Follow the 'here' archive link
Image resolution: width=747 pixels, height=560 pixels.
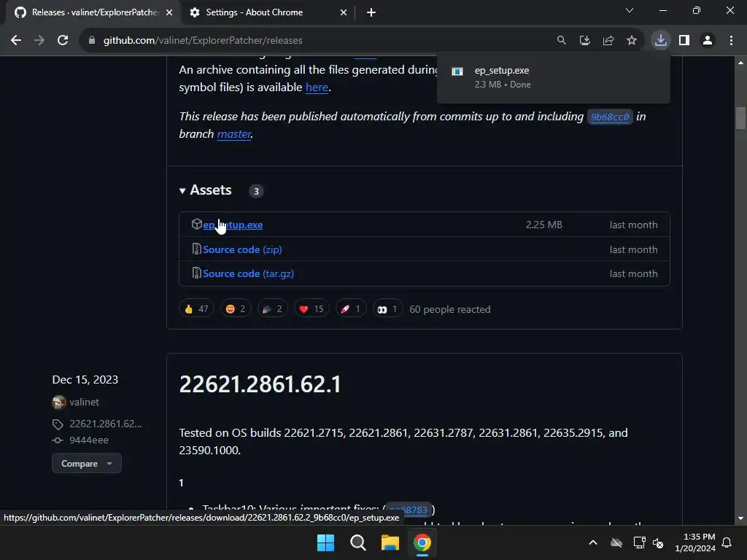tap(317, 87)
